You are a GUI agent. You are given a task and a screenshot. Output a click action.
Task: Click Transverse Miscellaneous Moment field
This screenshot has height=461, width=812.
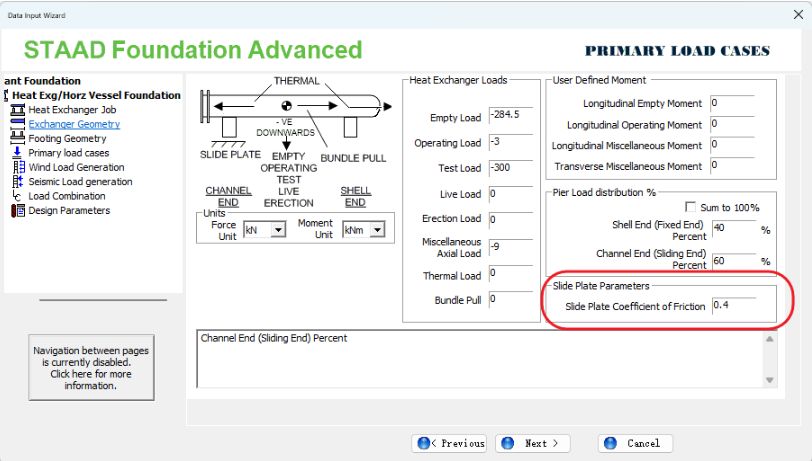pos(732,165)
